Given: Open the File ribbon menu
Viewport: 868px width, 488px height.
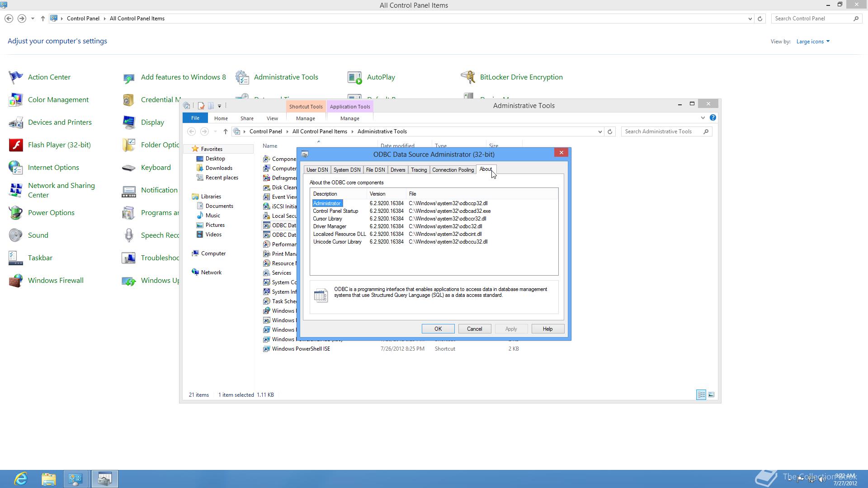Looking at the screenshot, I should point(195,118).
